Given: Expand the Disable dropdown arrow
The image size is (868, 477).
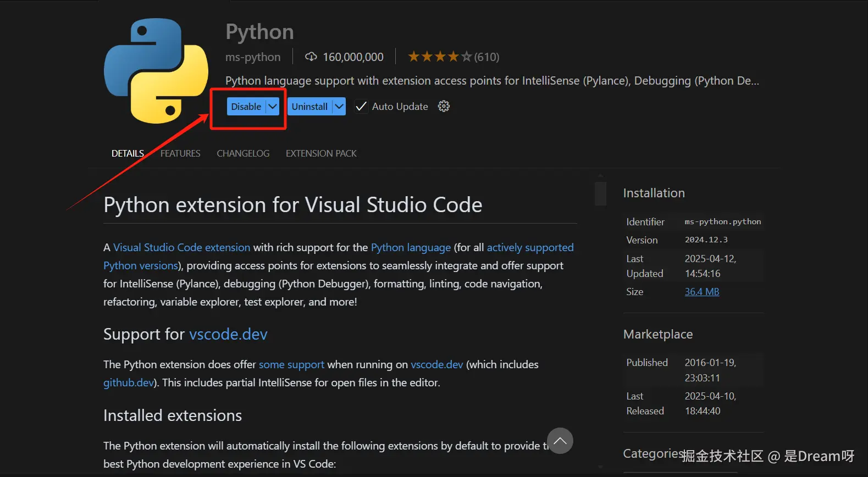Looking at the screenshot, I should pos(273,107).
